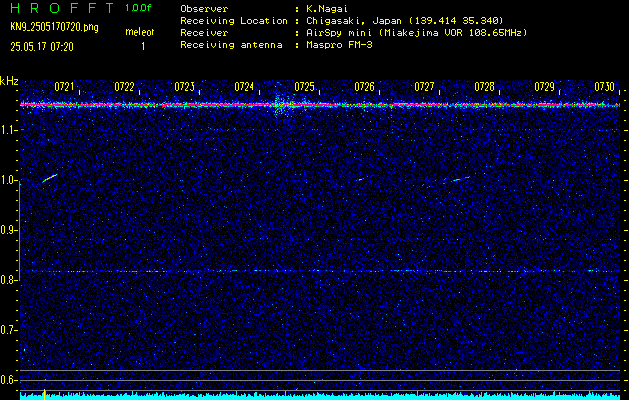Select the filename KN9_2505170720.png

point(54,28)
